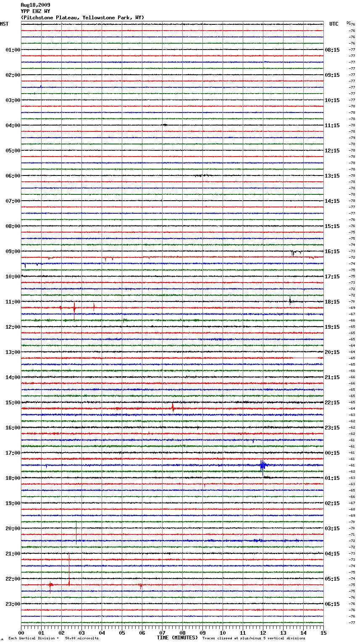Screen dimensions: 357x644
Task: Click the 10:15 UTC time label
Action: click(x=332, y=100)
